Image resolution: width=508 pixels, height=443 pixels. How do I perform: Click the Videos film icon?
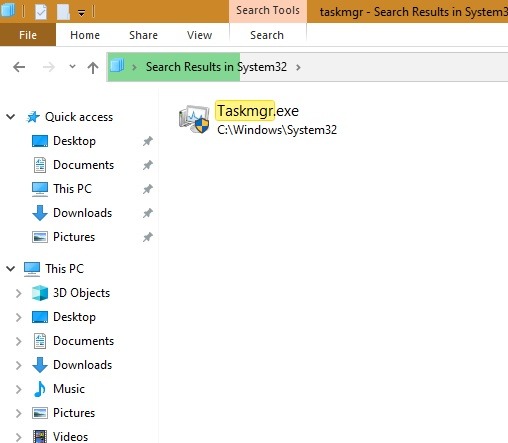point(40,436)
